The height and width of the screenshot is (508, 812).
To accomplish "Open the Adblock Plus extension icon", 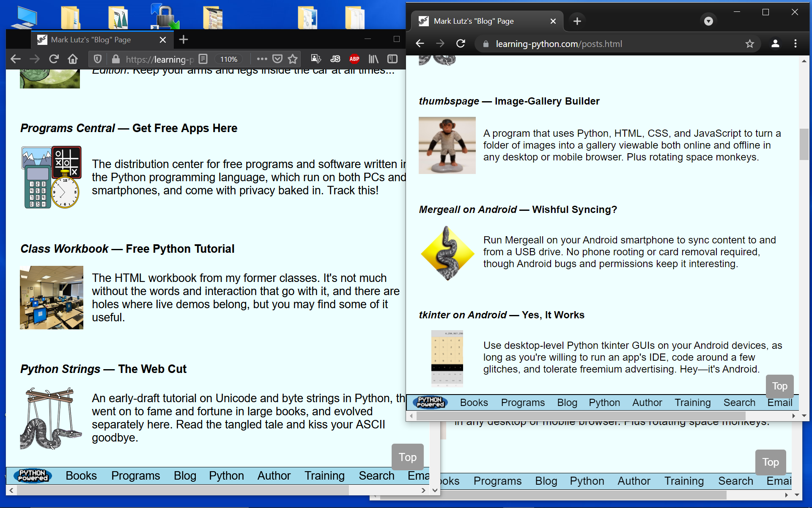I will coord(354,59).
